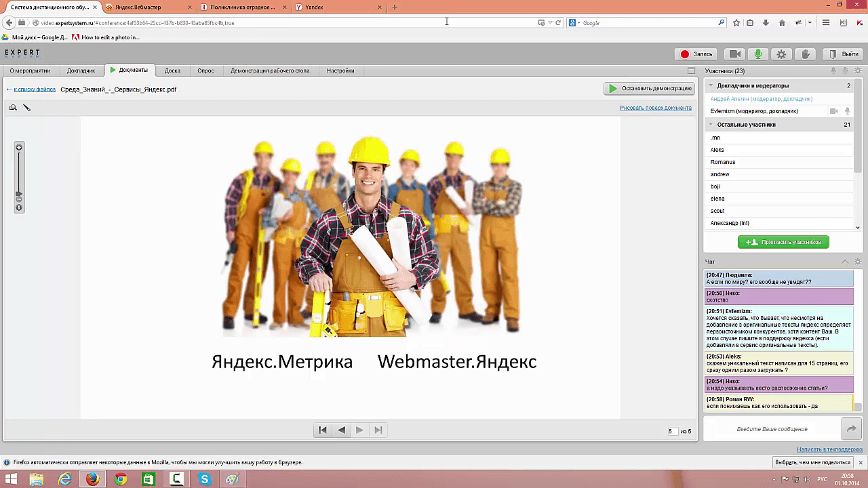Leave the conference via Выйти button

click(x=843, y=54)
